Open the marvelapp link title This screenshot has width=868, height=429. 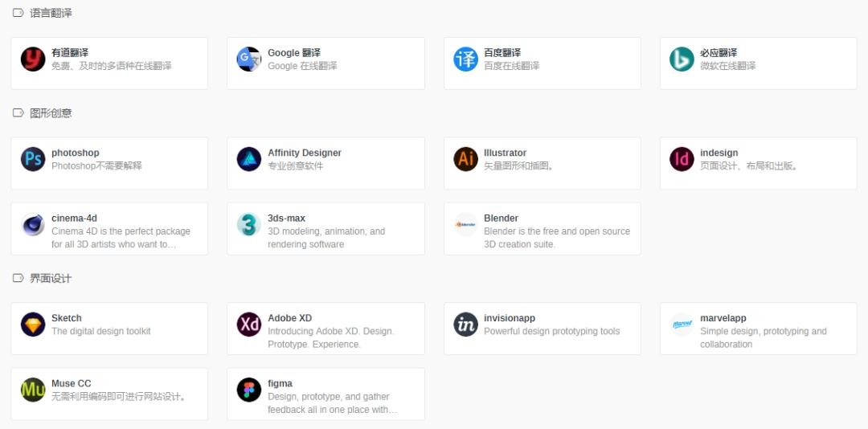click(x=723, y=318)
